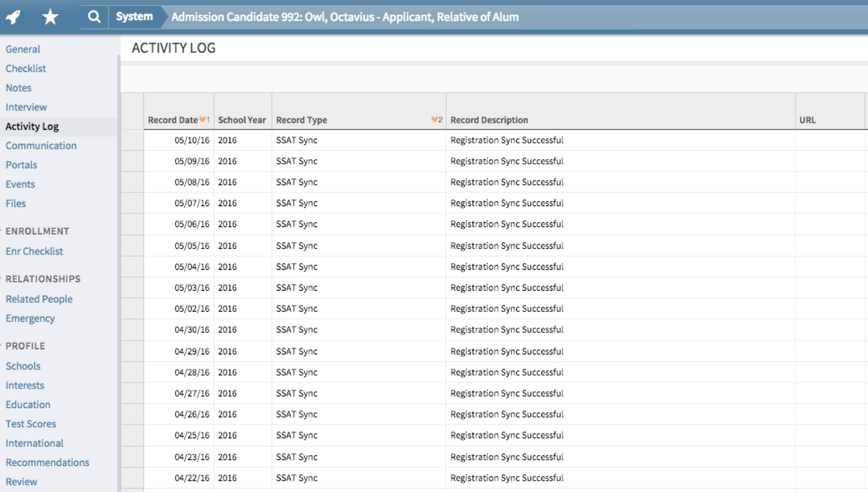Select row selector for 05/05/16 entry

click(133, 246)
